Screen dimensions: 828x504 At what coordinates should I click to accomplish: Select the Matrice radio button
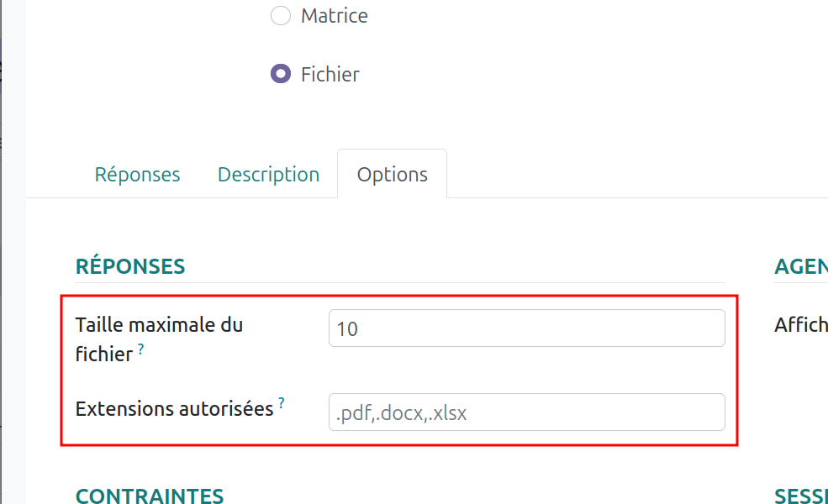(280, 16)
